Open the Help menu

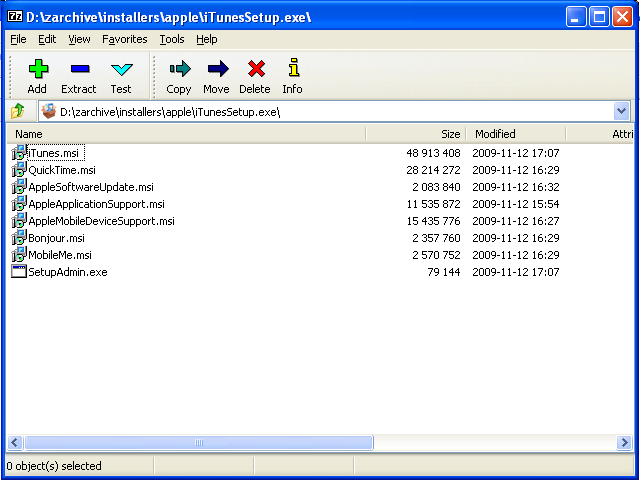click(x=207, y=39)
